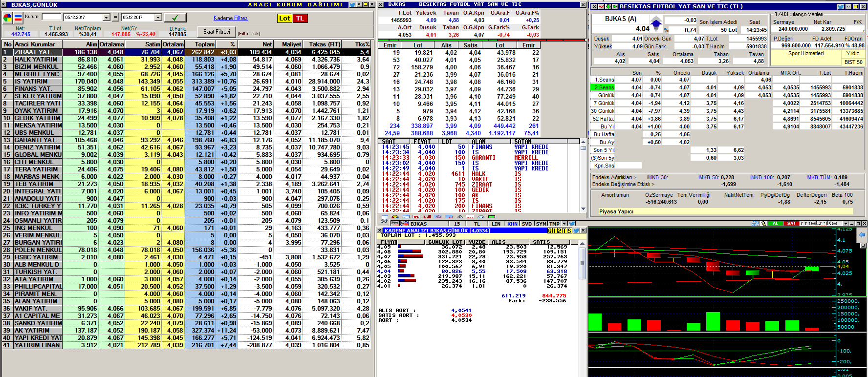Toggle the G period in Kademe Analizi
Image resolution: width=868 pixels, height=377 pixels.
[x=550, y=230]
